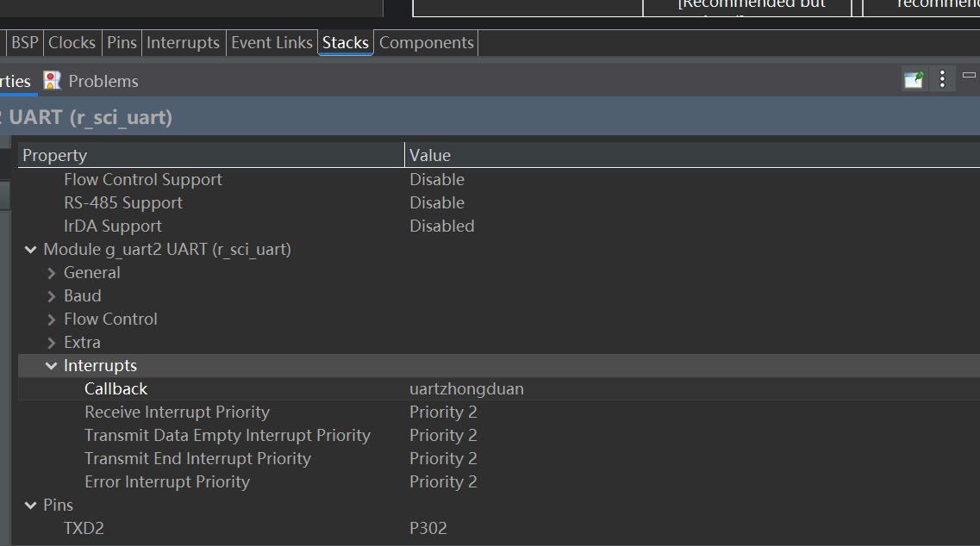Image resolution: width=980 pixels, height=546 pixels.
Task: Change Flow Control Support value Disable
Action: tap(437, 179)
